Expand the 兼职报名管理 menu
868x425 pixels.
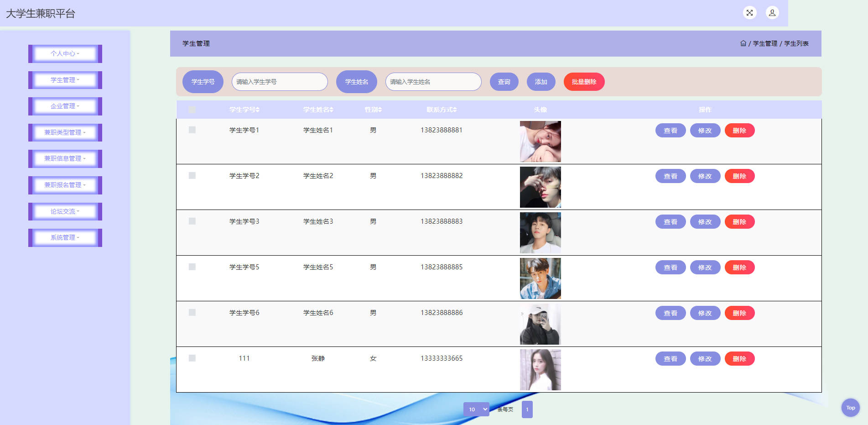(65, 185)
